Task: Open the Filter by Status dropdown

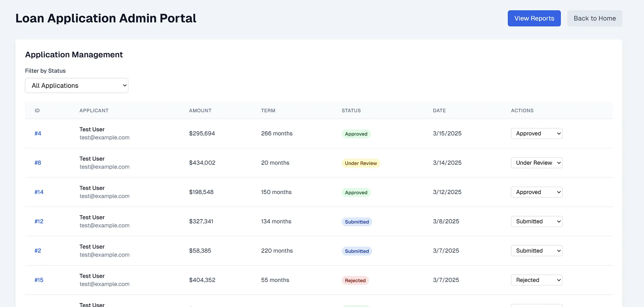Action: tap(77, 86)
